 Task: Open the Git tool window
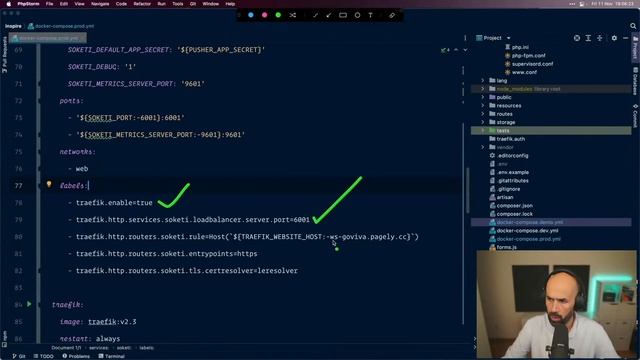(19, 356)
